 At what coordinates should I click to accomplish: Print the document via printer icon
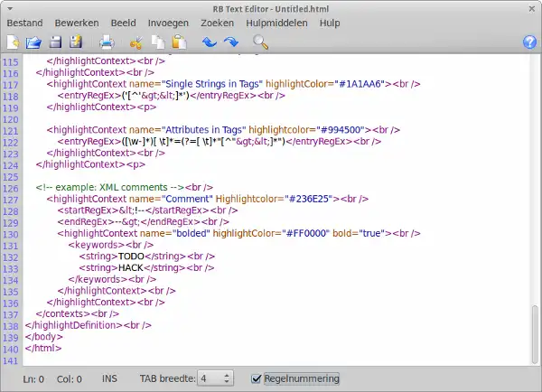coord(107,42)
